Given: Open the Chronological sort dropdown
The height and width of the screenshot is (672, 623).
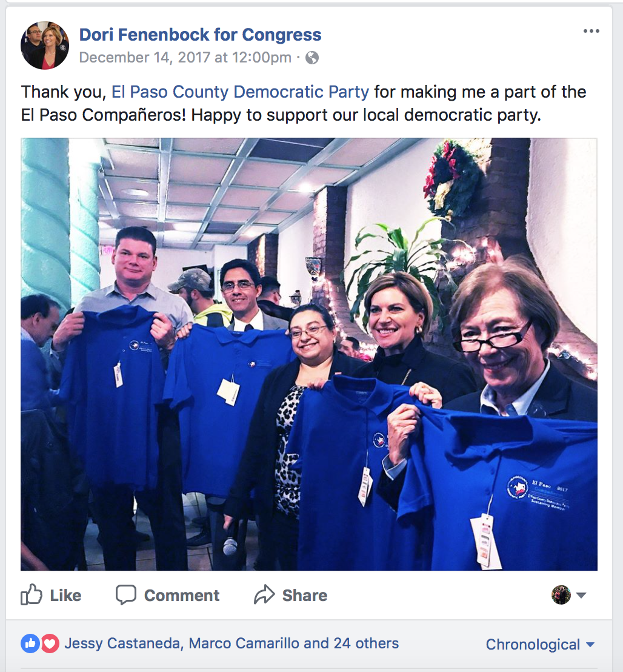Looking at the screenshot, I should pyautogui.click(x=540, y=644).
